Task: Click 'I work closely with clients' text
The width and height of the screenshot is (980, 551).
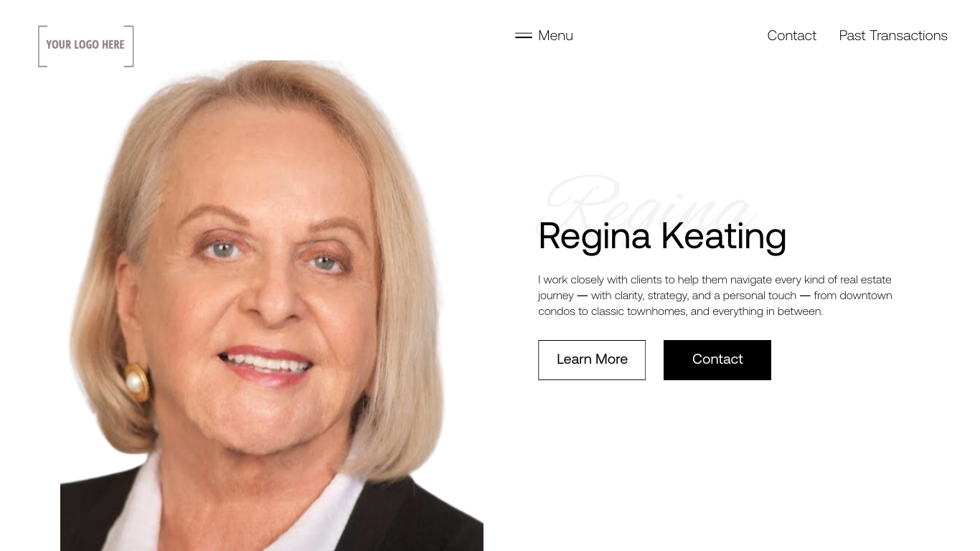Action: pyautogui.click(x=600, y=280)
